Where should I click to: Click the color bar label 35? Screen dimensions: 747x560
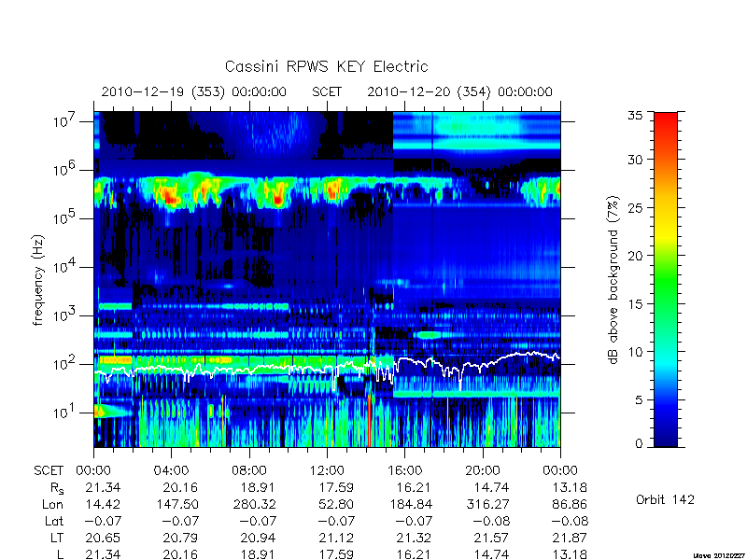tap(636, 115)
